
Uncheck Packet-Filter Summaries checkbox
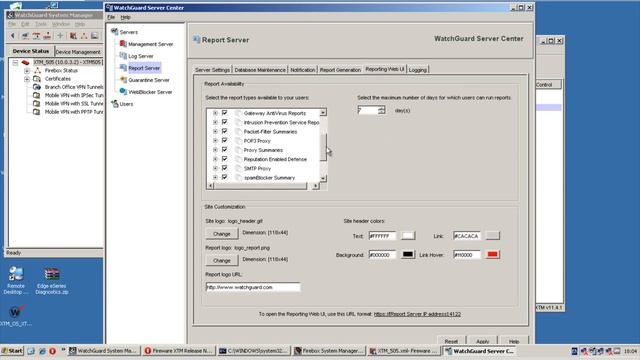coord(224,131)
